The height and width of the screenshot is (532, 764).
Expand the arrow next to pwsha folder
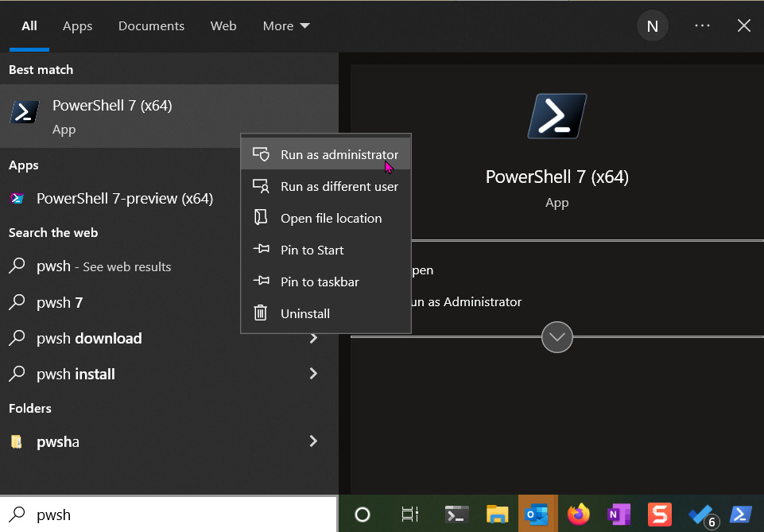coord(314,441)
